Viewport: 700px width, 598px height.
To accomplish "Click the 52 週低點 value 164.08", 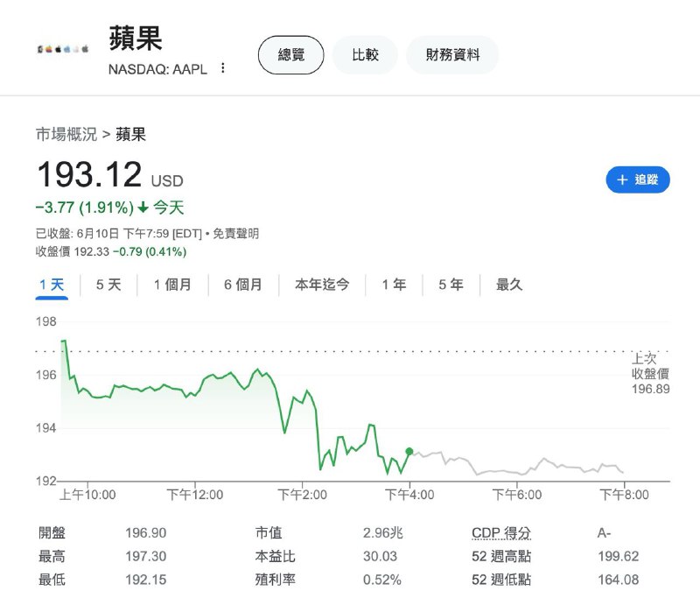I will (619, 580).
